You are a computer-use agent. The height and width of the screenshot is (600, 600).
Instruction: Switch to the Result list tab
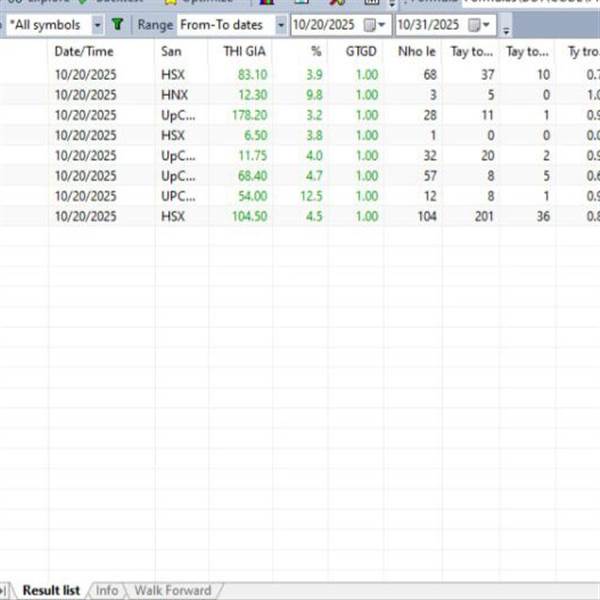(51, 590)
